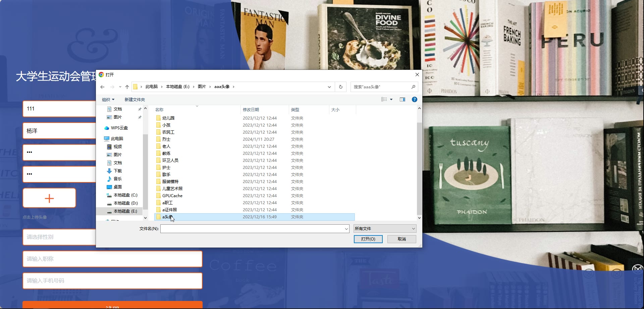The image size is (644, 309).
Task: Click the navigation pane scroll up arrow
Action: coord(145,108)
